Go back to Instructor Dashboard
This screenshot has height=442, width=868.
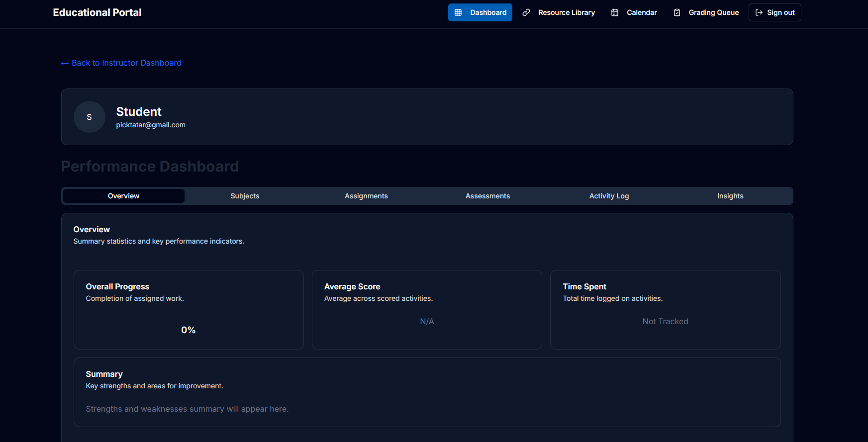pyautogui.click(x=121, y=63)
